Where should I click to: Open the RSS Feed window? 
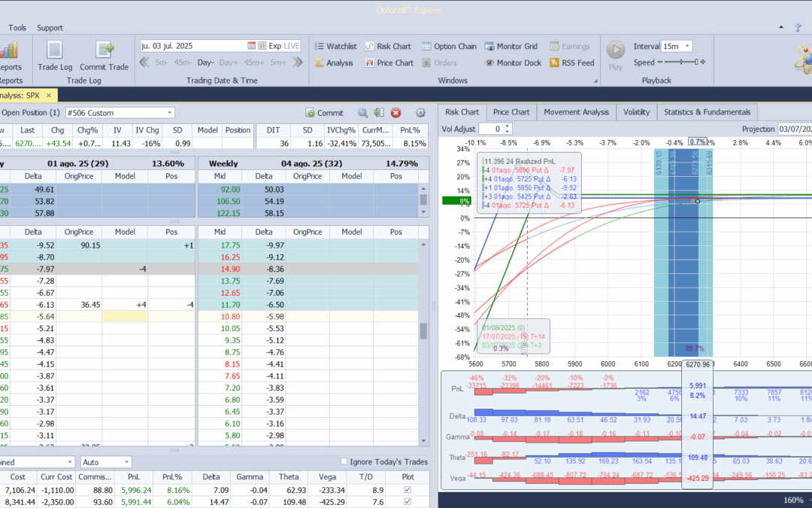pyautogui.click(x=571, y=62)
